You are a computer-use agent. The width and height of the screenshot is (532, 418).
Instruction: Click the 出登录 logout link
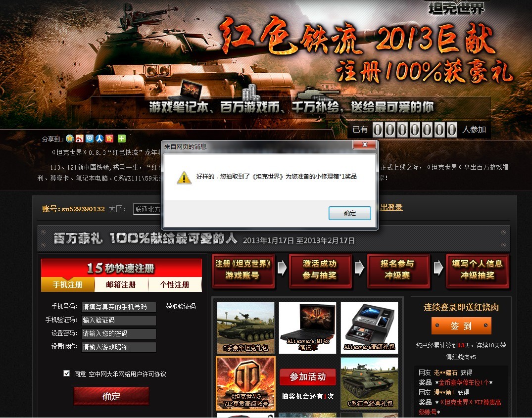click(391, 207)
